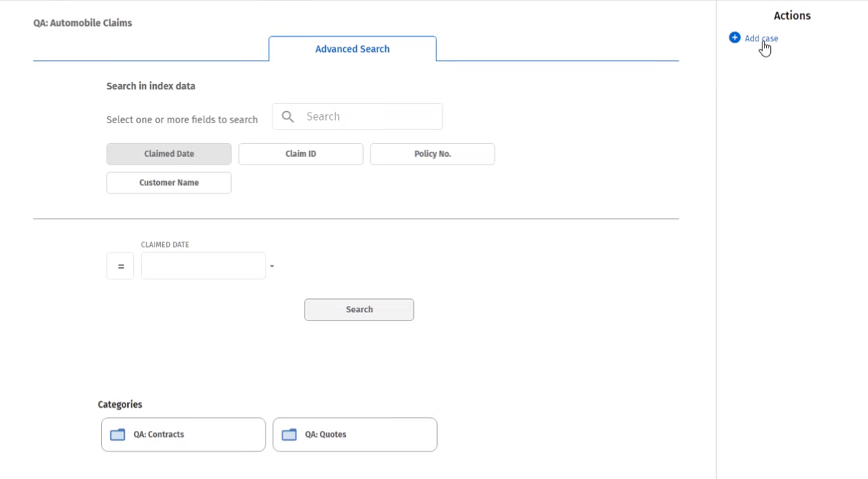Click the Actions panel heading

coord(791,15)
